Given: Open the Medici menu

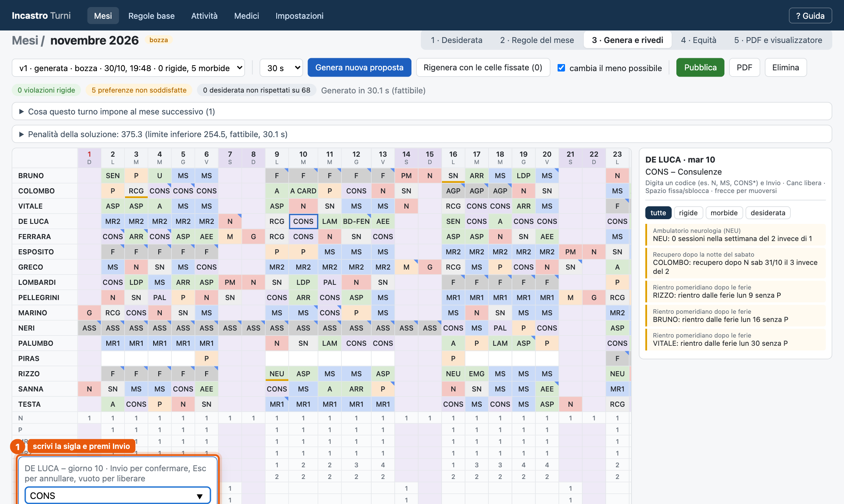Looking at the screenshot, I should coord(246,16).
